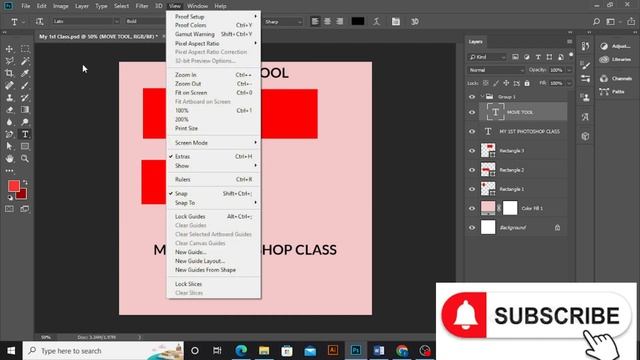Viewport: 640px width, 360px height.
Task: Open the warp text option icon
Action: point(376,22)
